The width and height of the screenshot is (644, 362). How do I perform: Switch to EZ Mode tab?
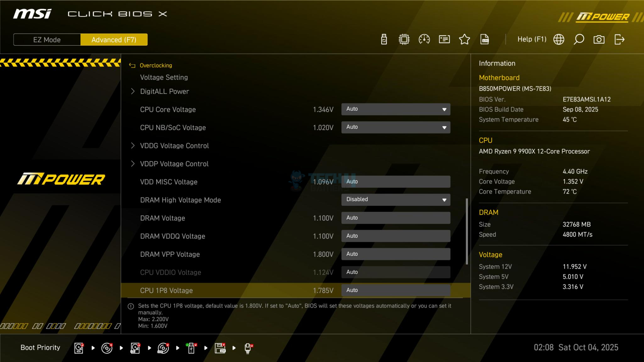[47, 40]
